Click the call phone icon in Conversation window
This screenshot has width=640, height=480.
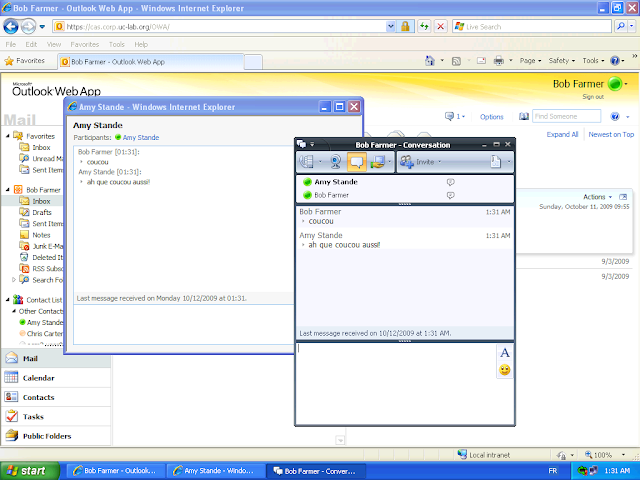[x=307, y=162]
